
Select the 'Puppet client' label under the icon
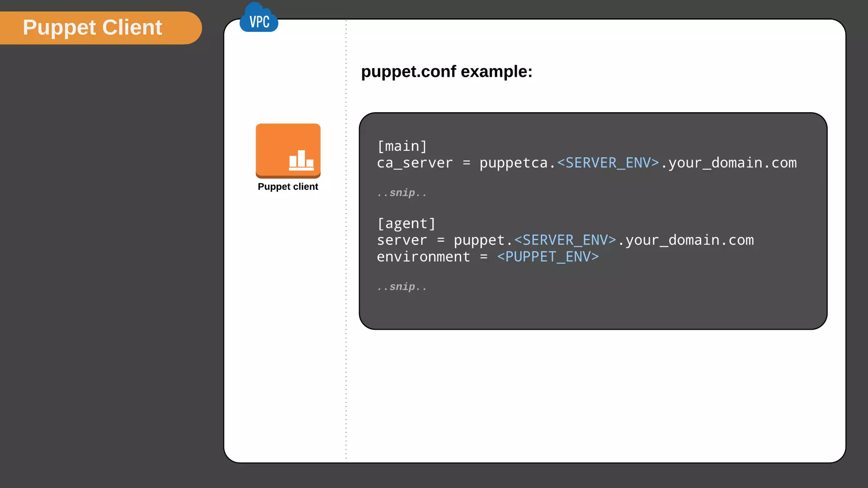click(288, 187)
